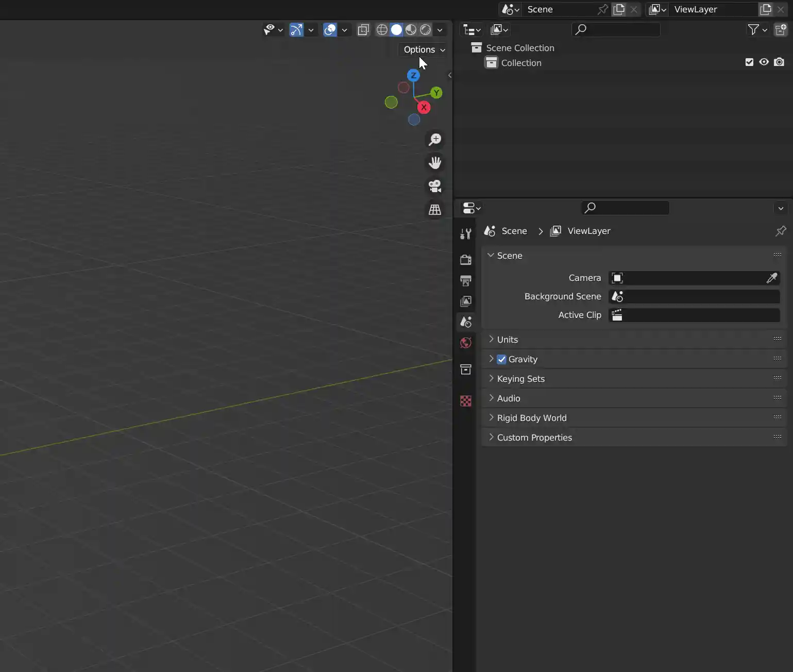Toggle X-ray display in viewport header
The width and height of the screenshot is (793, 672).
tap(363, 30)
